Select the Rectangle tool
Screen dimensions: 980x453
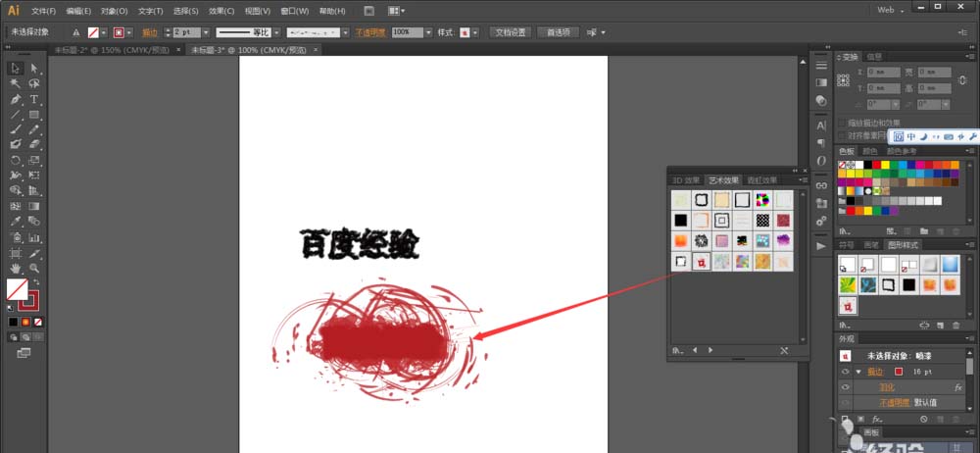pyautogui.click(x=34, y=114)
